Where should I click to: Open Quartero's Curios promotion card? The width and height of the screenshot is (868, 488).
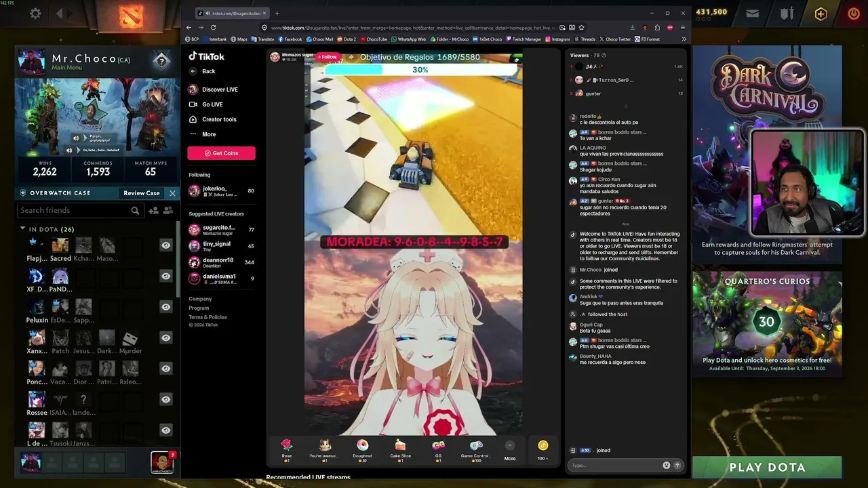[767, 323]
